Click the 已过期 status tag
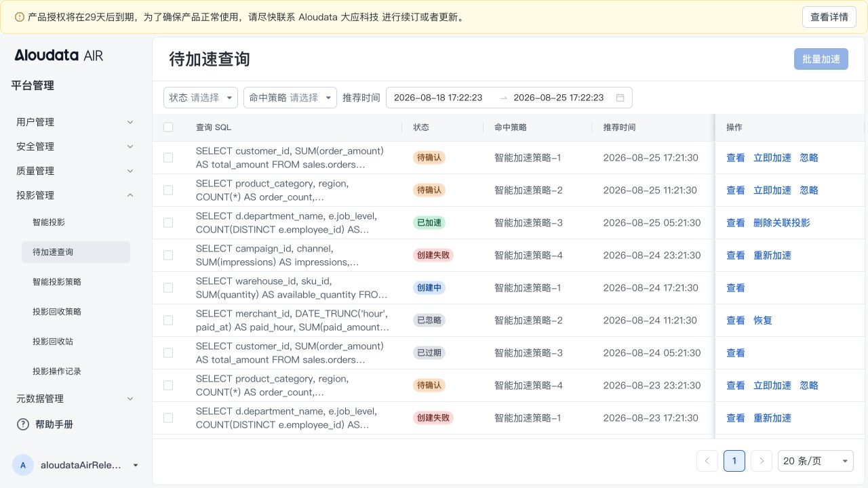This screenshot has width=868, height=488. [x=429, y=352]
